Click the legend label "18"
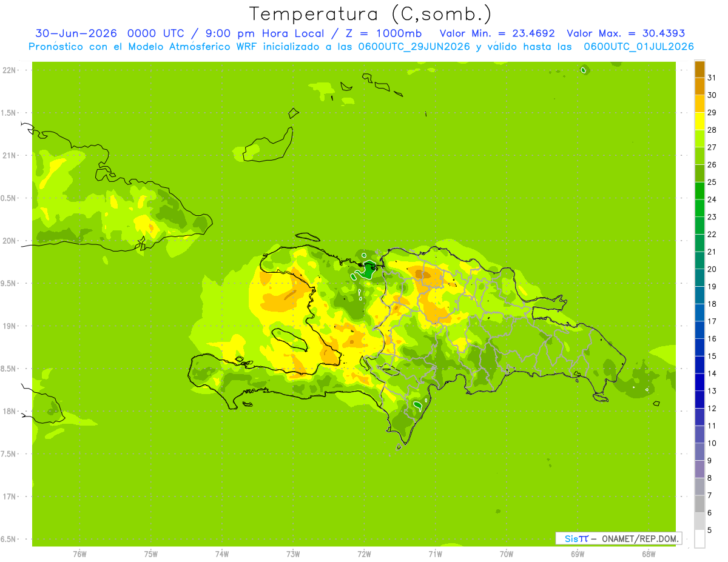The width and height of the screenshot is (728, 562). click(712, 304)
